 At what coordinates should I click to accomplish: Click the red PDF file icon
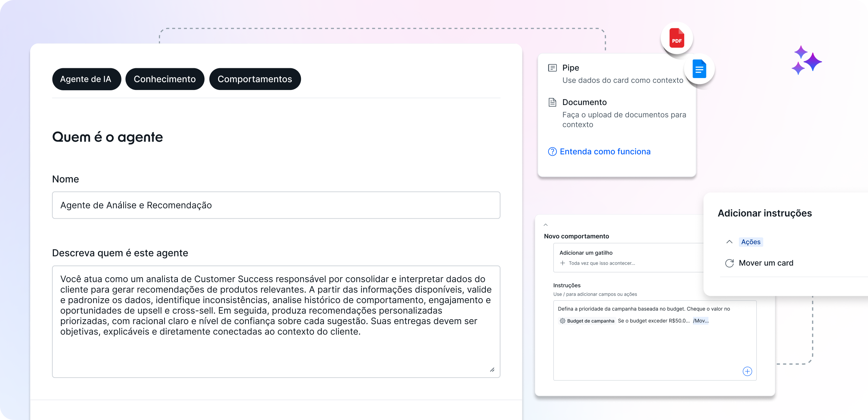tap(677, 38)
